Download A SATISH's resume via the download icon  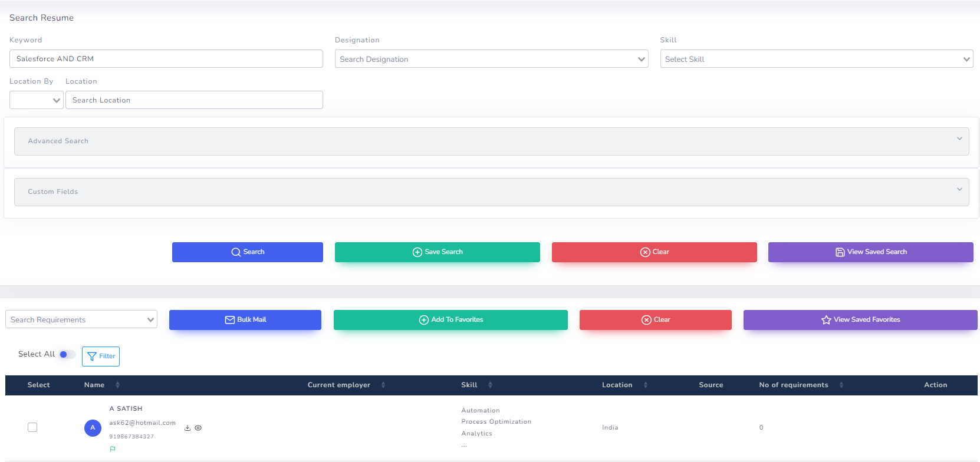188,428
